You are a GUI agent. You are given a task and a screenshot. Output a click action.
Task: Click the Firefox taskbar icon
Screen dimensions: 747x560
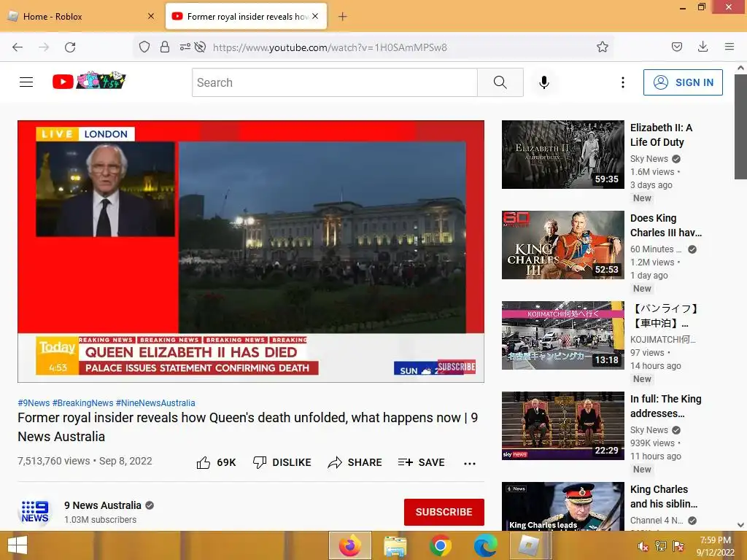click(x=350, y=545)
